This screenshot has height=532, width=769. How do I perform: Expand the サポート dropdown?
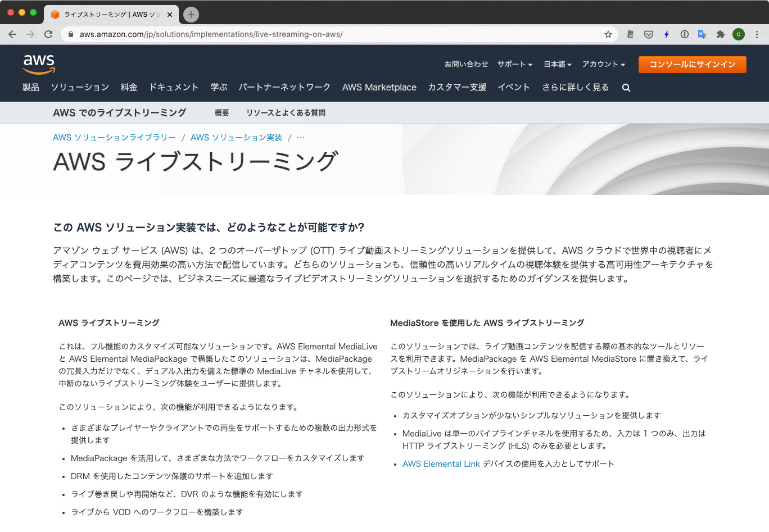point(515,64)
